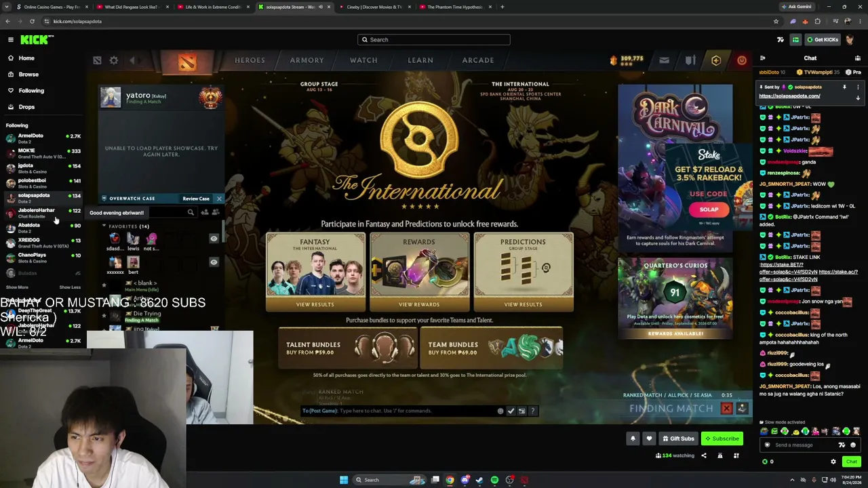
Task: Open chat settings gear icon
Action: coord(833,462)
